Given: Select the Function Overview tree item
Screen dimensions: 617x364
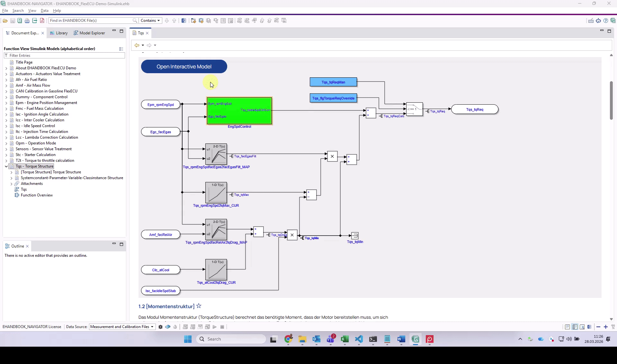Looking at the screenshot, I should pyautogui.click(x=37, y=195).
